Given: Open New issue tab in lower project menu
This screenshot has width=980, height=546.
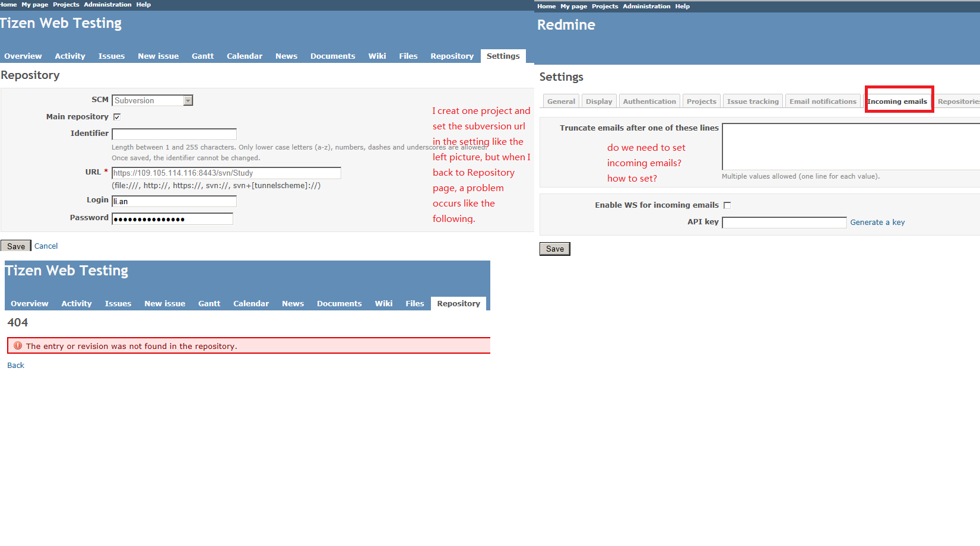Looking at the screenshot, I should (164, 303).
